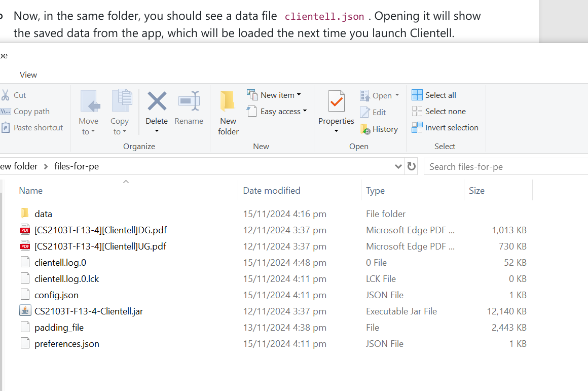Click the 730 KB size cell
This screenshot has height=391, width=588.
click(x=512, y=246)
